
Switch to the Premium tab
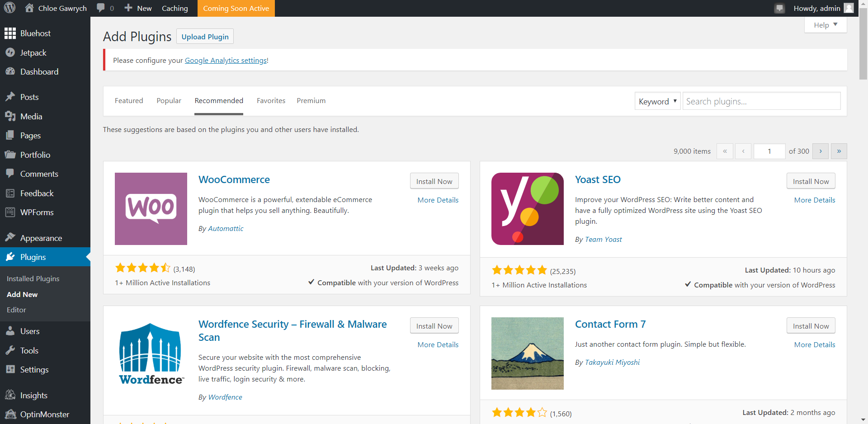pos(311,101)
